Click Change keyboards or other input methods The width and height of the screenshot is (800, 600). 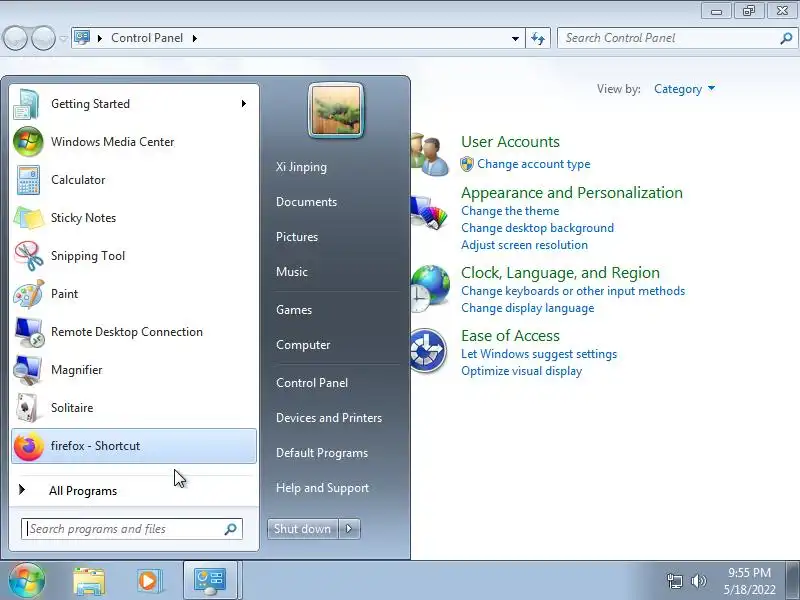[573, 291]
